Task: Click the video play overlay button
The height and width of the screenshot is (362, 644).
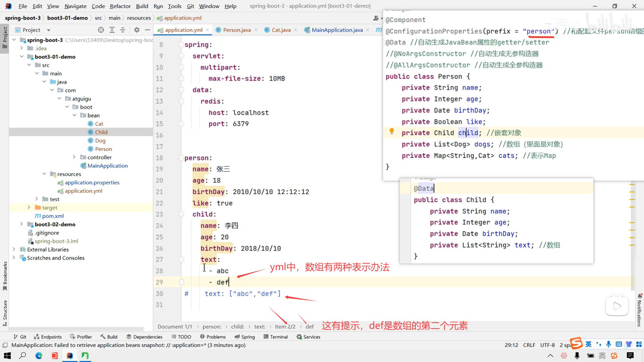Action: point(616,306)
